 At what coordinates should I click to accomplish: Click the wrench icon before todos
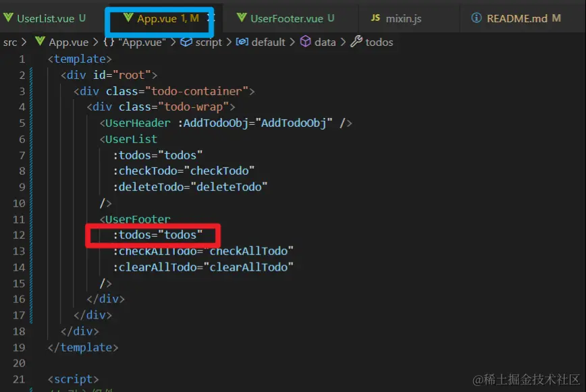(356, 41)
